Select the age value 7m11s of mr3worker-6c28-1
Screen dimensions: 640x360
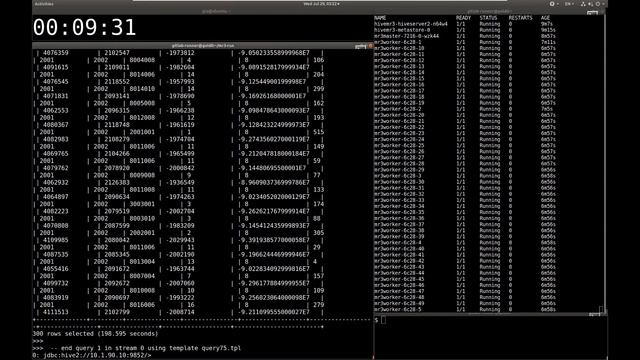click(548, 42)
